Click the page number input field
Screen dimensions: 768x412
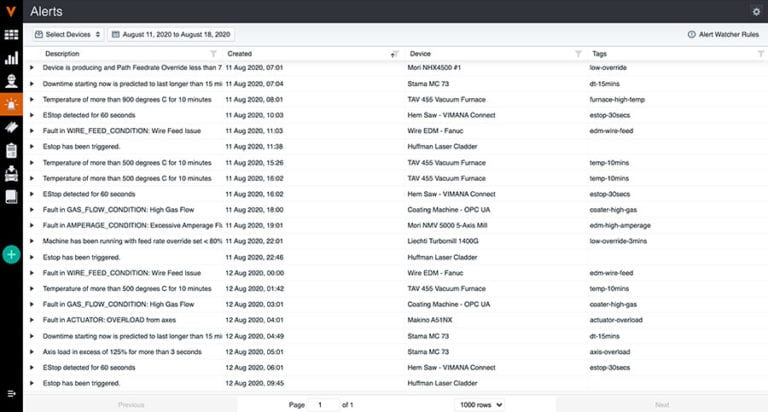tap(324, 404)
